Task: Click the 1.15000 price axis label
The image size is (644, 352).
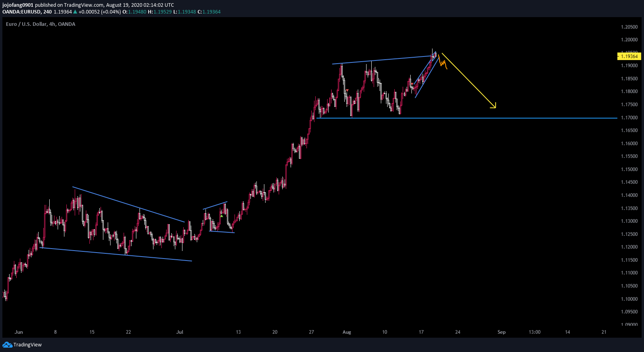Action: 629,169
